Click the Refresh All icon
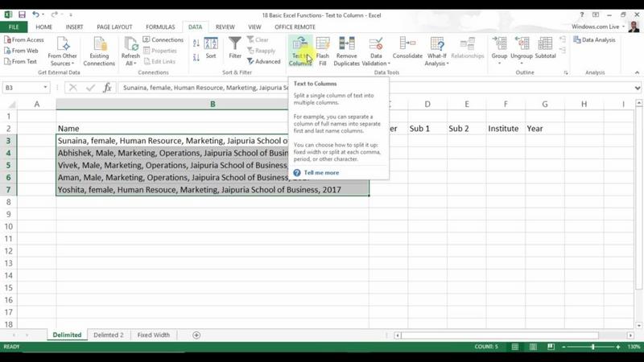 tap(130, 44)
